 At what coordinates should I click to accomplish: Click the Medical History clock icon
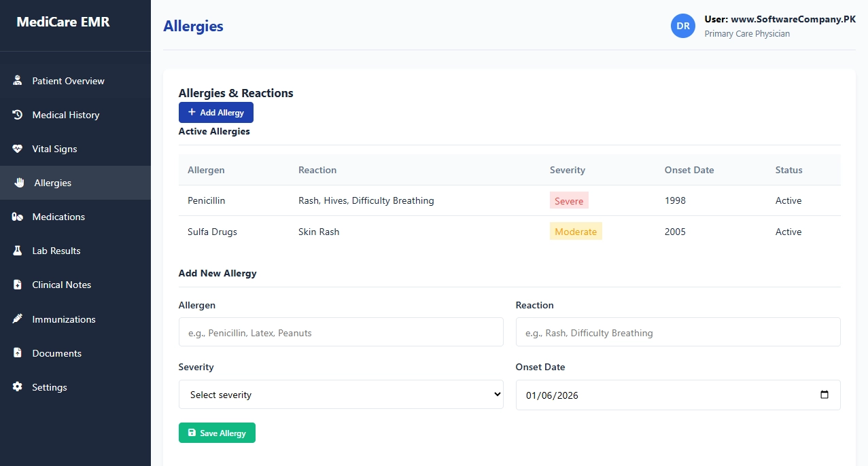point(18,115)
